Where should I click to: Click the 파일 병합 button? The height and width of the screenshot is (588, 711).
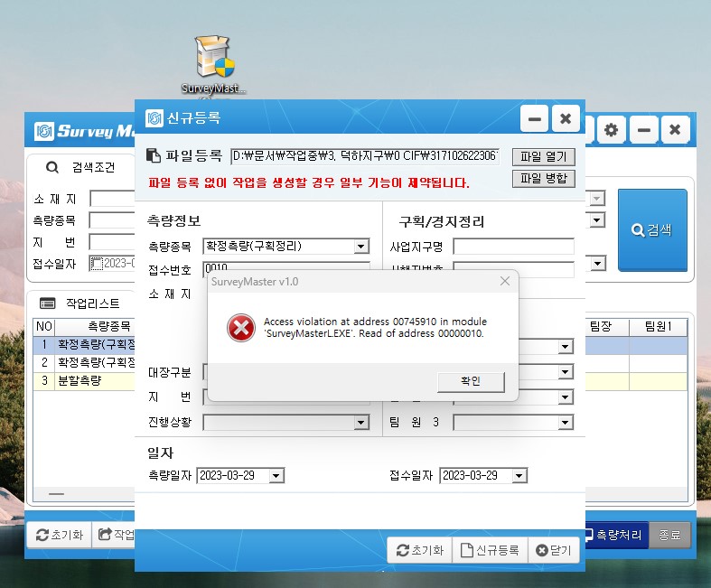pyautogui.click(x=544, y=178)
